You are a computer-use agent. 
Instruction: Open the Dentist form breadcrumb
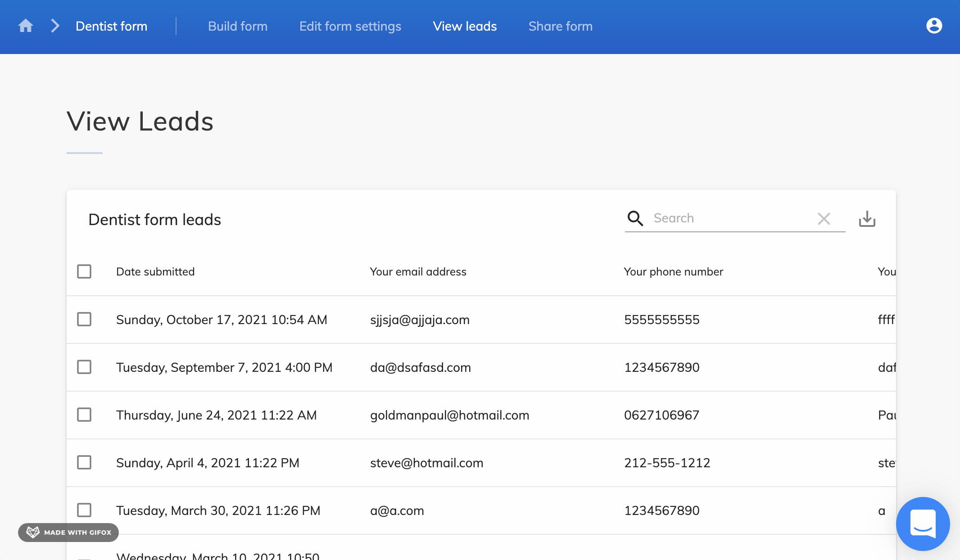111,26
